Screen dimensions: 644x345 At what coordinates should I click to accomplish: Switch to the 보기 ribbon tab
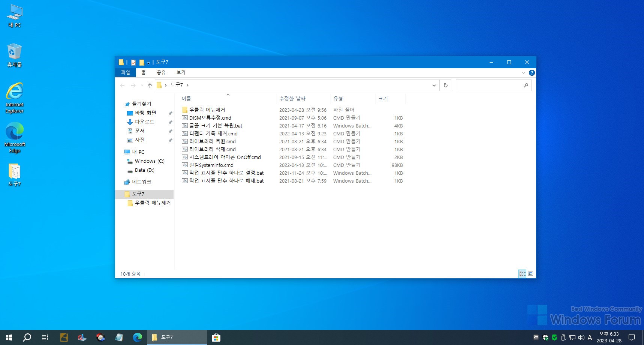pyautogui.click(x=181, y=72)
